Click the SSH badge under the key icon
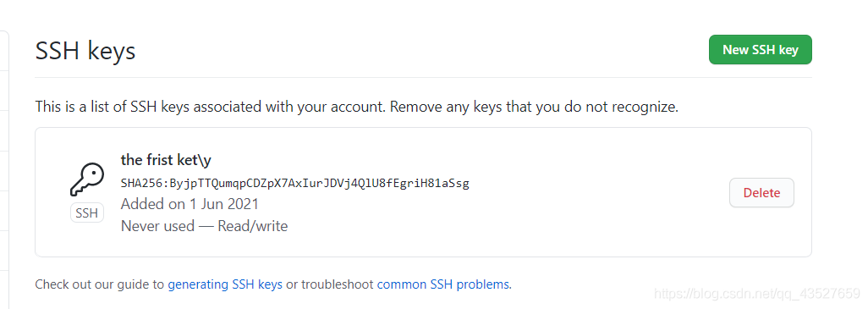 tap(87, 212)
